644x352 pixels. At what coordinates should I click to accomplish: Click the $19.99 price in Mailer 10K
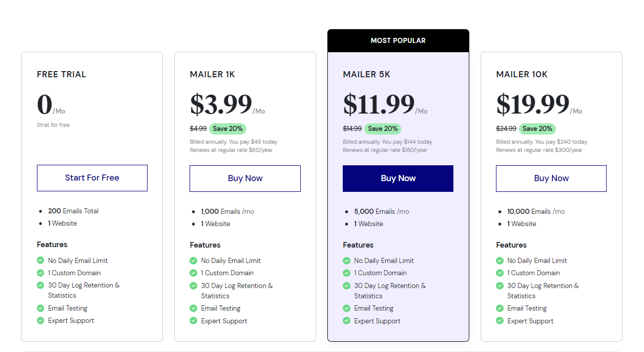coord(532,104)
